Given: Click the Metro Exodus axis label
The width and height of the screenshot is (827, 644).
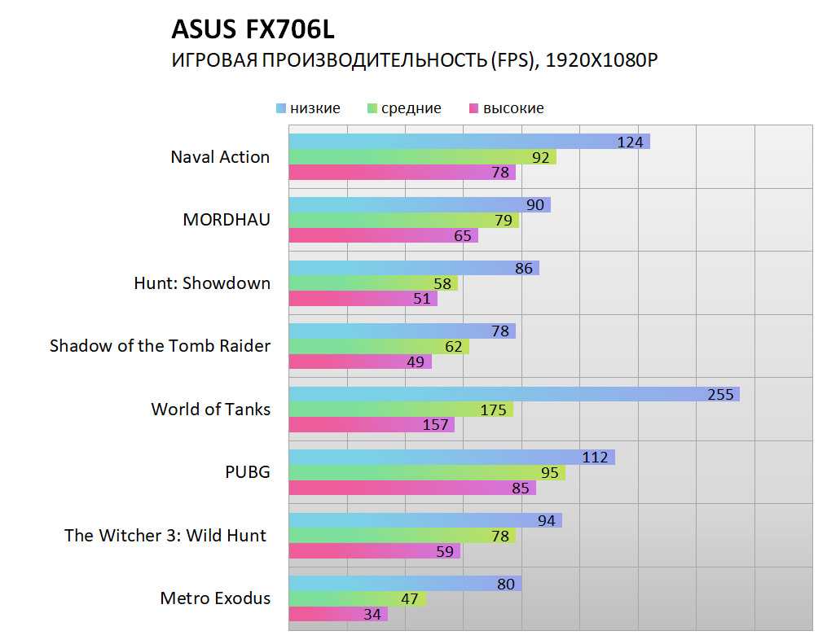Looking at the screenshot, I should coord(215,598).
